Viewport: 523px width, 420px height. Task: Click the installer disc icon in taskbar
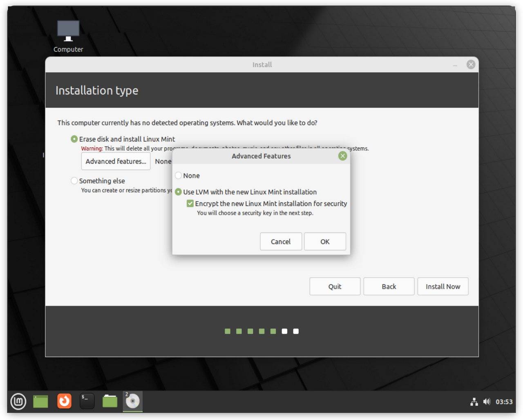(133, 401)
